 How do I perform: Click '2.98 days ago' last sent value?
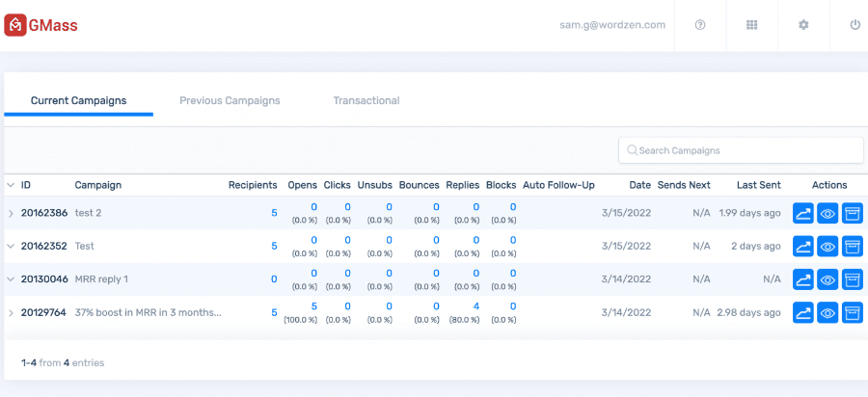[748, 312]
